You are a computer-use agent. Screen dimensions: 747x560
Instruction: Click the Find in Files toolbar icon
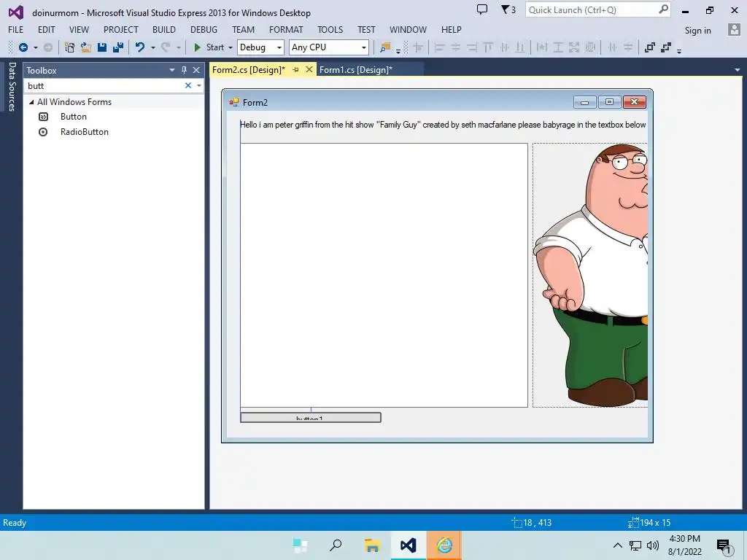pyautogui.click(x=385, y=47)
